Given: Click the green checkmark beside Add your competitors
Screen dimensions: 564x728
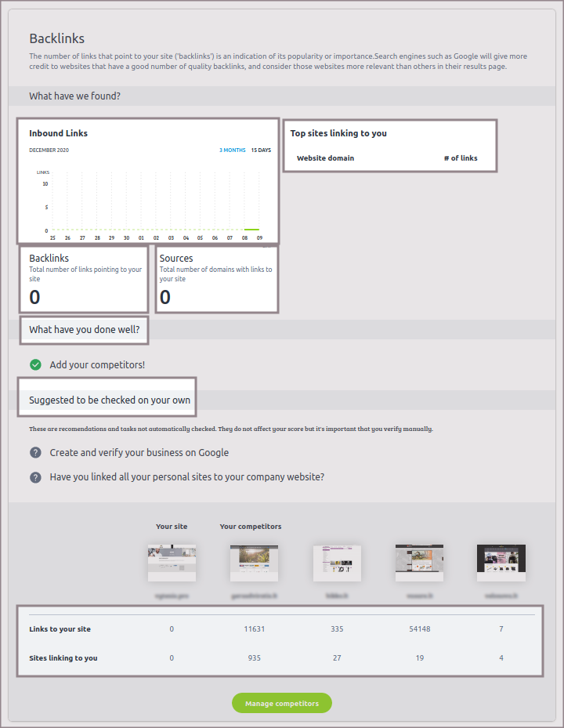Looking at the screenshot, I should [35, 364].
